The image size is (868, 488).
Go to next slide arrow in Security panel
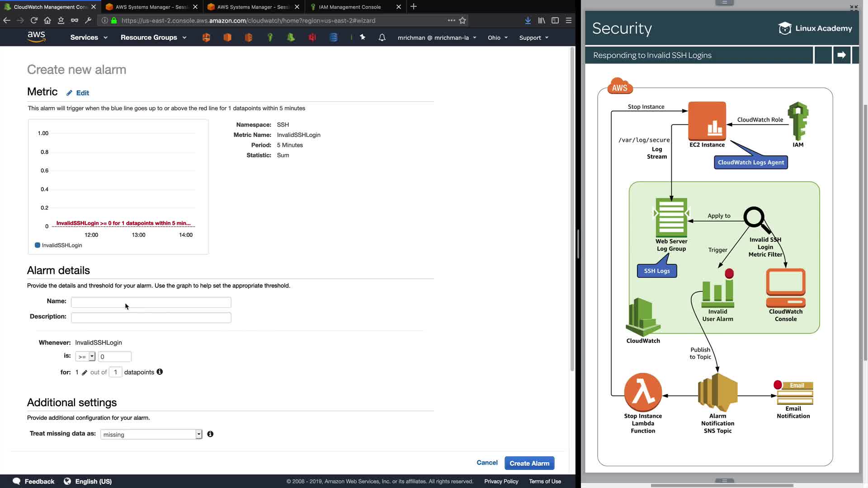click(x=841, y=55)
